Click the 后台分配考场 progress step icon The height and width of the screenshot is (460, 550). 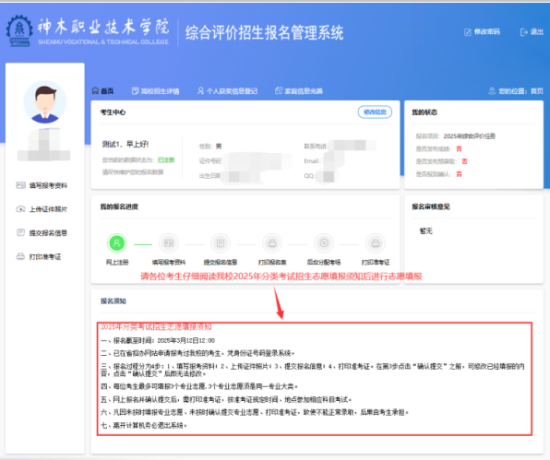(x=324, y=243)
